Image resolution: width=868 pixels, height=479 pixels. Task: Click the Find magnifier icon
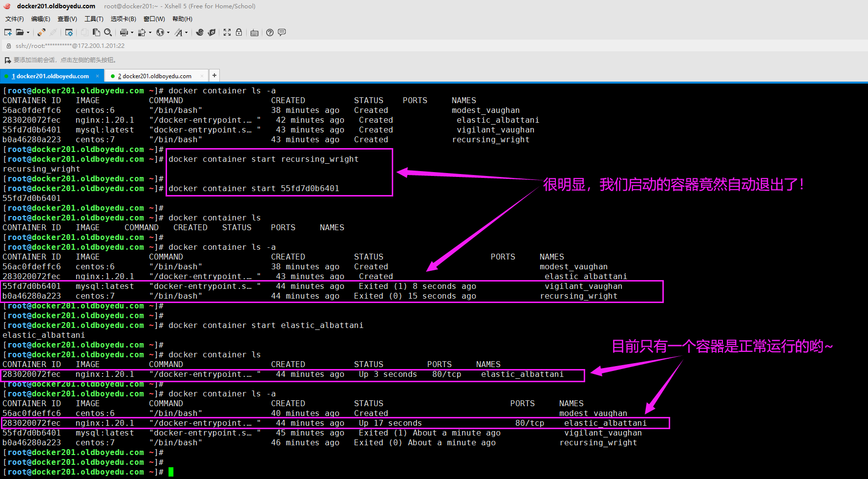[x=108, y=32]
